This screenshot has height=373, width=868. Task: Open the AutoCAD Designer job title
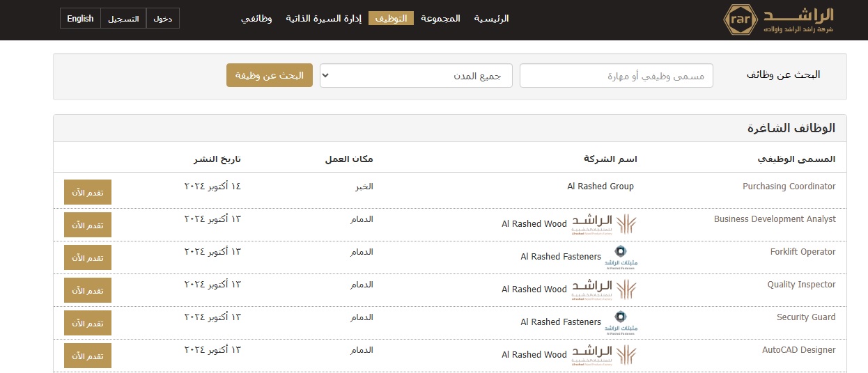pos(798,350)
